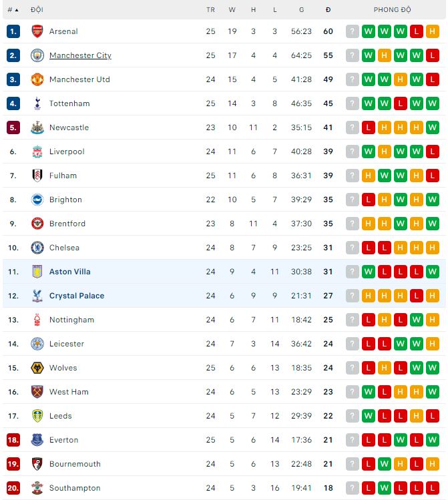448x500 pixels.
Task: Open the Newcastle team page link
Action: pyautogui.click(x=69, y=128)
